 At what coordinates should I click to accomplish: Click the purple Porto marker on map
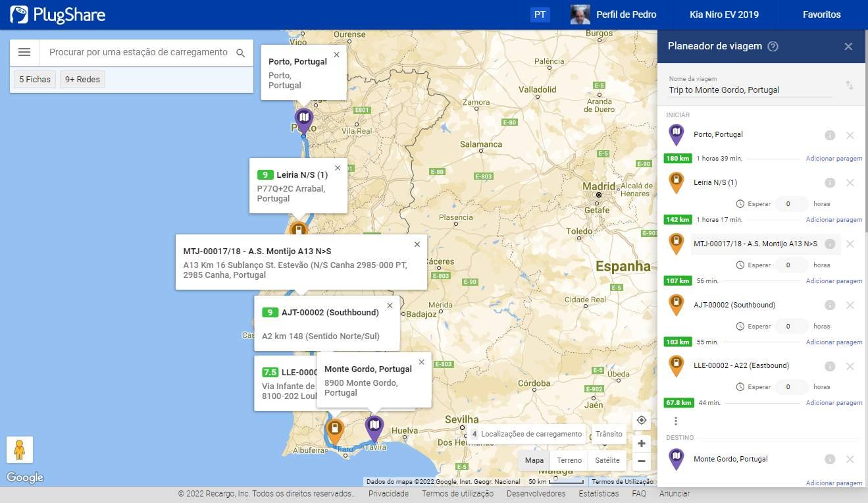click(x=303, y=120)
